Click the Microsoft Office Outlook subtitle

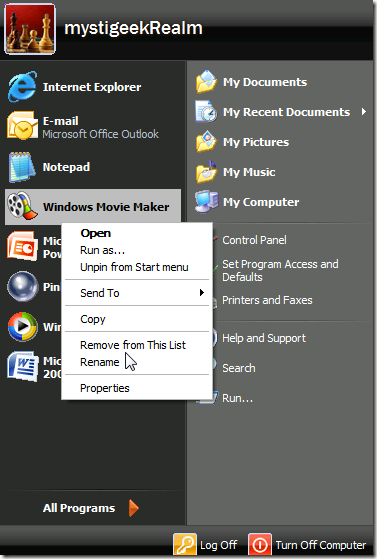101,134
